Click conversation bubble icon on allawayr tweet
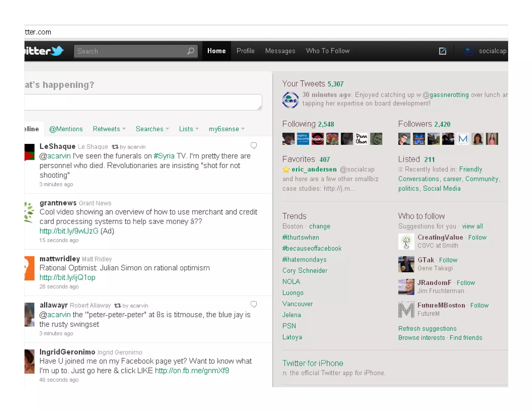The image size is (532, 411). (254, 304)
